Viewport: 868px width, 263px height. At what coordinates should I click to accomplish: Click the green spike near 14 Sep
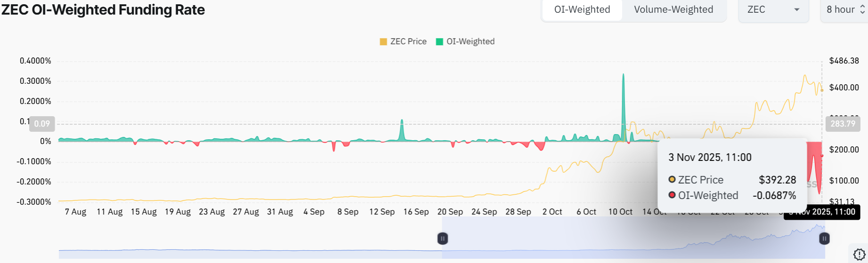[402, 129]
